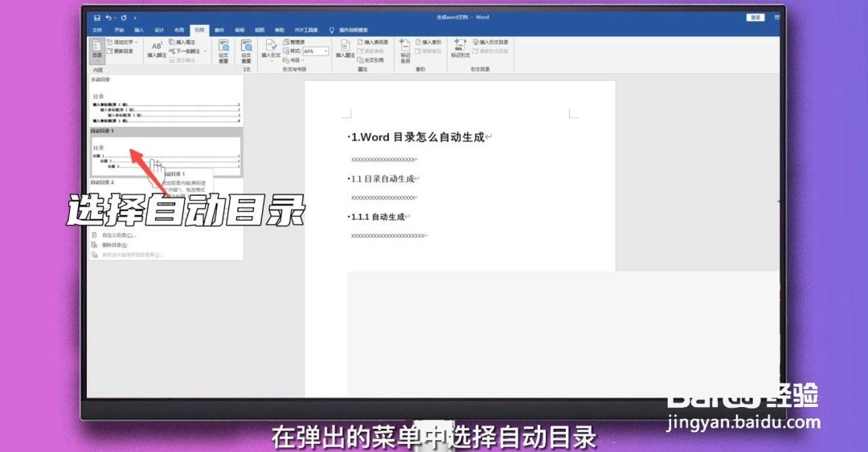The width and height of the screenshot is (868, 452).
Task: Click 插入引文目录 insert table of authorities
Action: click(490, 42)
